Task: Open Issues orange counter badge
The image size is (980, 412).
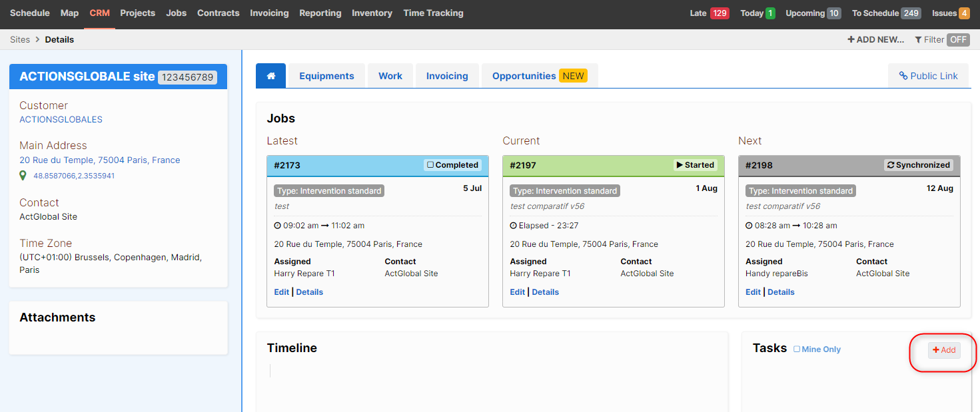Action: coord(964,13)
